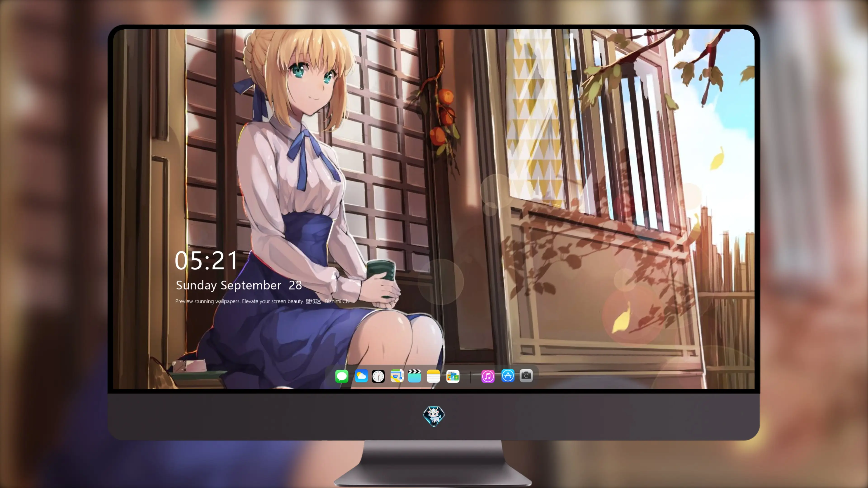Launch the Weather app from the dock
The height and width of the screenshot is (488, 868).
[x=361, y=376]
